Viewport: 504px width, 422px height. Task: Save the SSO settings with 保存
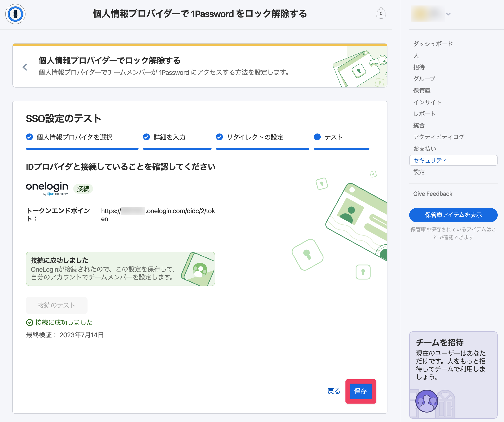pos(360,391)
